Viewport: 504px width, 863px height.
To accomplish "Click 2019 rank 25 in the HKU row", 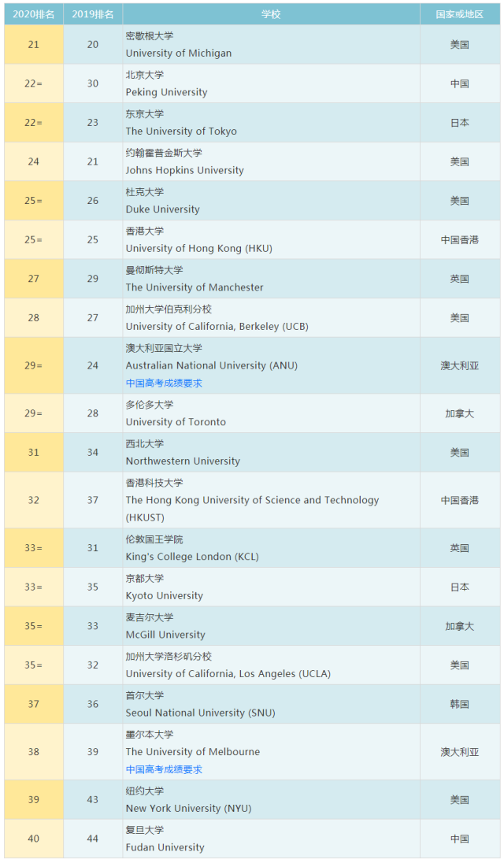I will [93, 240].
